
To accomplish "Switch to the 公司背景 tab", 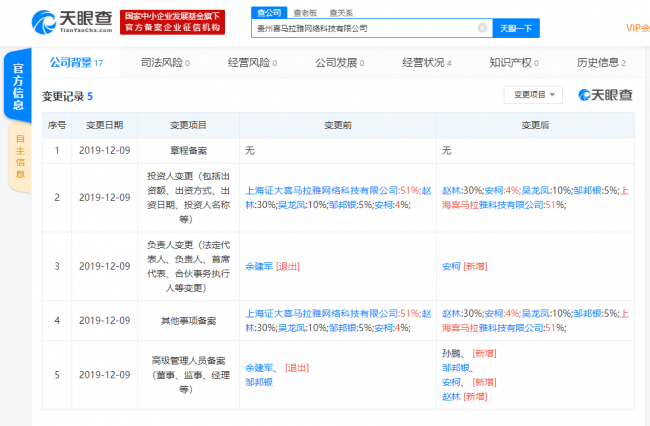I will 76,63.
